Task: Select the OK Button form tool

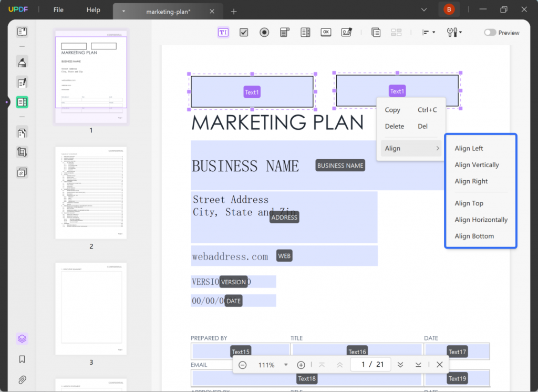Action: (326, 32)
